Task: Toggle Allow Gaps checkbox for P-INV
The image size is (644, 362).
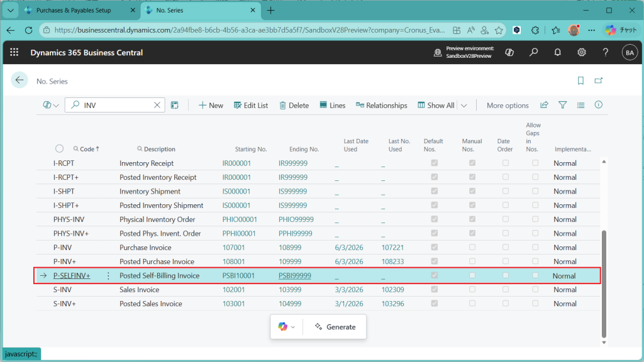Action: pos(535,248)
